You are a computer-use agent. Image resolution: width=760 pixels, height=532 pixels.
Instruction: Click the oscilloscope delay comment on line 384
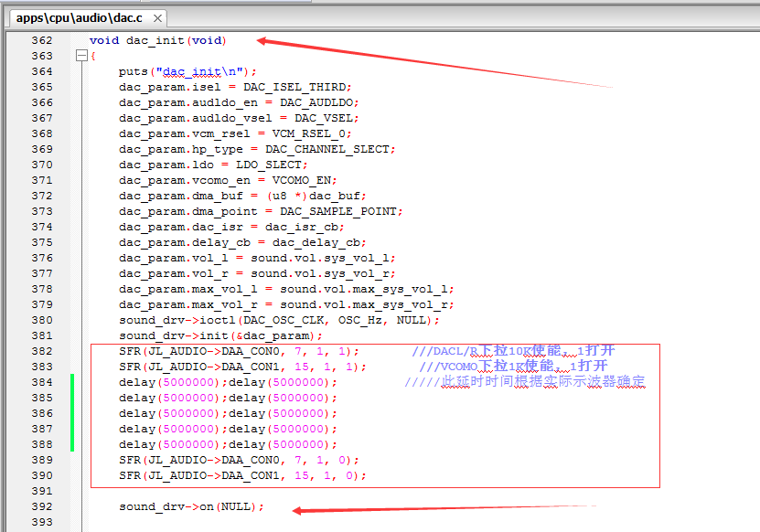click(x=525, y=381)
